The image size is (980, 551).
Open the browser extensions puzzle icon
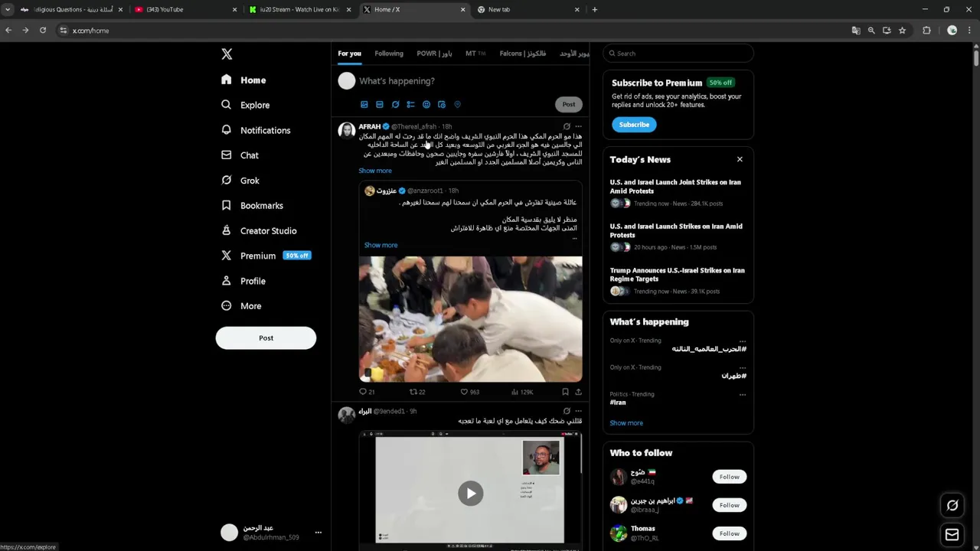926,31
